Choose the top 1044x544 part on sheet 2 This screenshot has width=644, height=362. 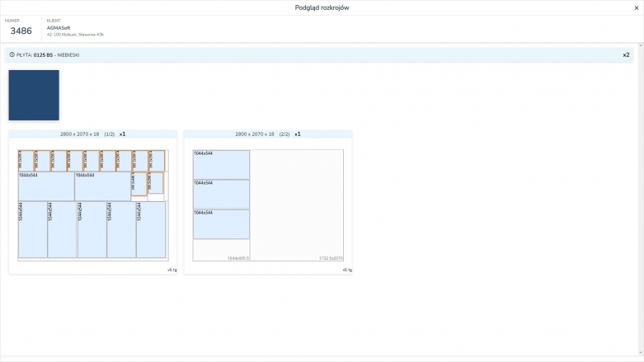221,164
